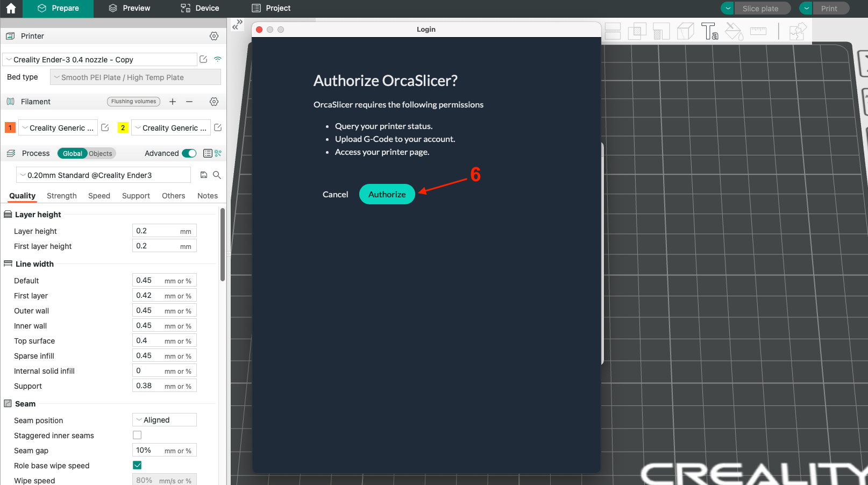Open the 0.20mm Standard process dropdown
Screen dimensions: 868x485
coord(104,175)
